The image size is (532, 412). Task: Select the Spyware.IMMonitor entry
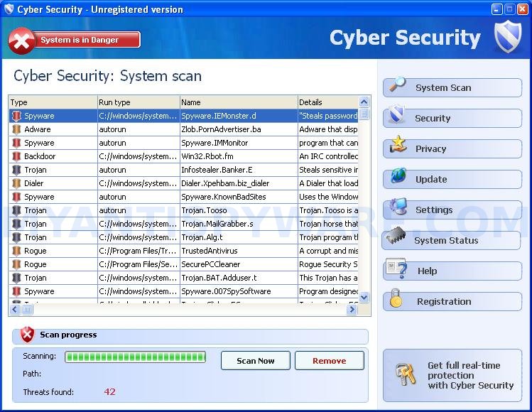[x=183, y=143]
